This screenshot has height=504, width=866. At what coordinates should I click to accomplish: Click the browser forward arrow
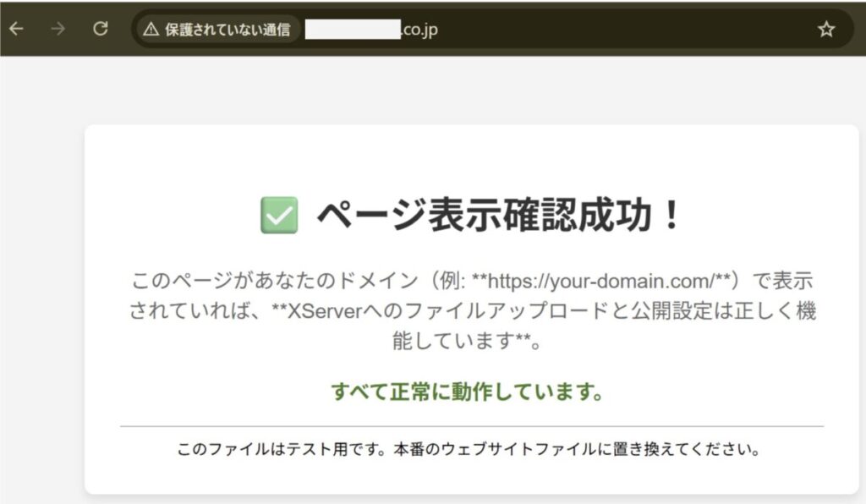58,29
